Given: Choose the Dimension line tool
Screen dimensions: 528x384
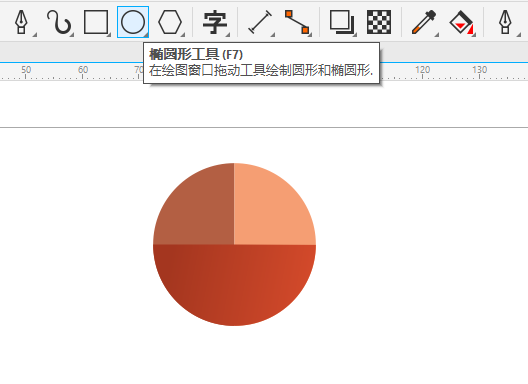Looking at the screenshot, I should click(x=260, y=22).
